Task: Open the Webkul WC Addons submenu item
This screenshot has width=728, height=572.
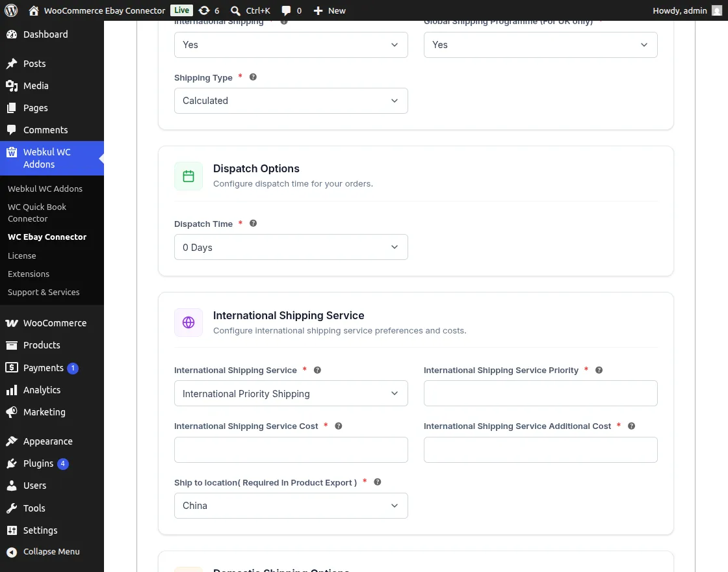Action: coord(45,188)
